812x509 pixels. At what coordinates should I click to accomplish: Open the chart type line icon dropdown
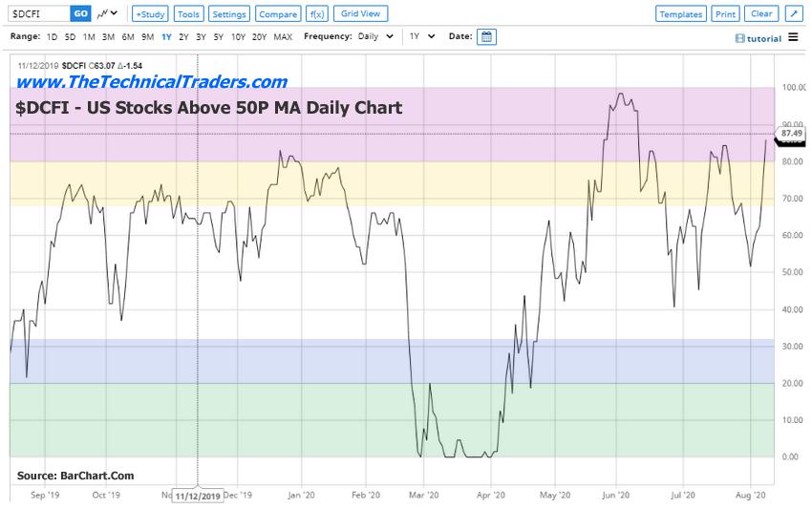coord(108,14)
